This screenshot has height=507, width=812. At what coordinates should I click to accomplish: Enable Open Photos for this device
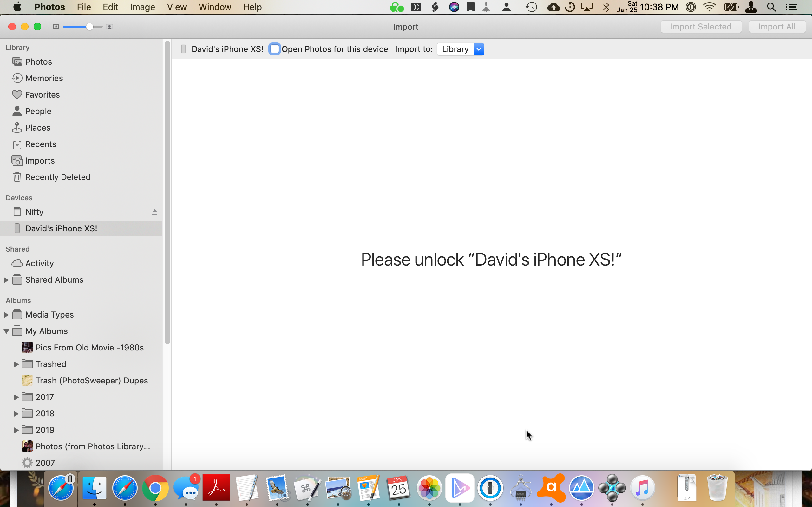274,49
